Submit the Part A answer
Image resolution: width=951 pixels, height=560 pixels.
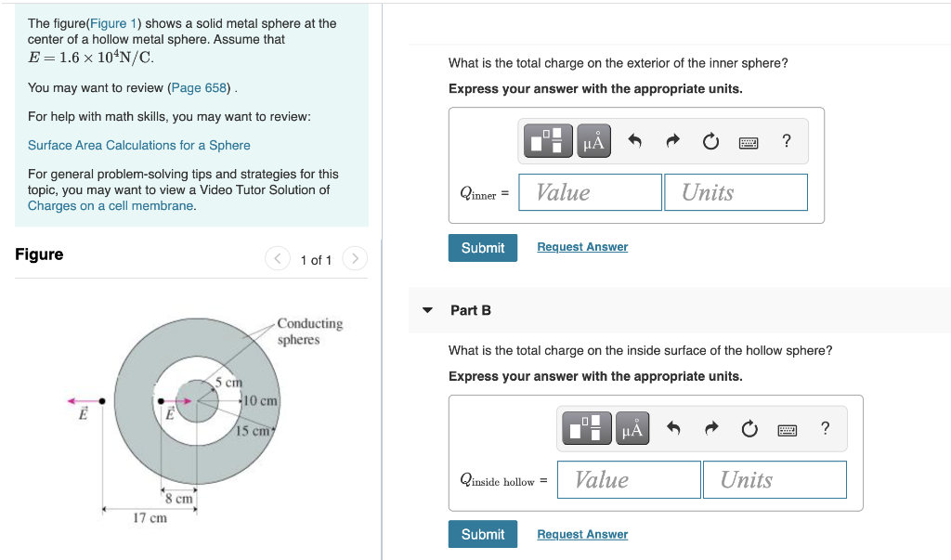pyautogui.click(x=482, y=248)
